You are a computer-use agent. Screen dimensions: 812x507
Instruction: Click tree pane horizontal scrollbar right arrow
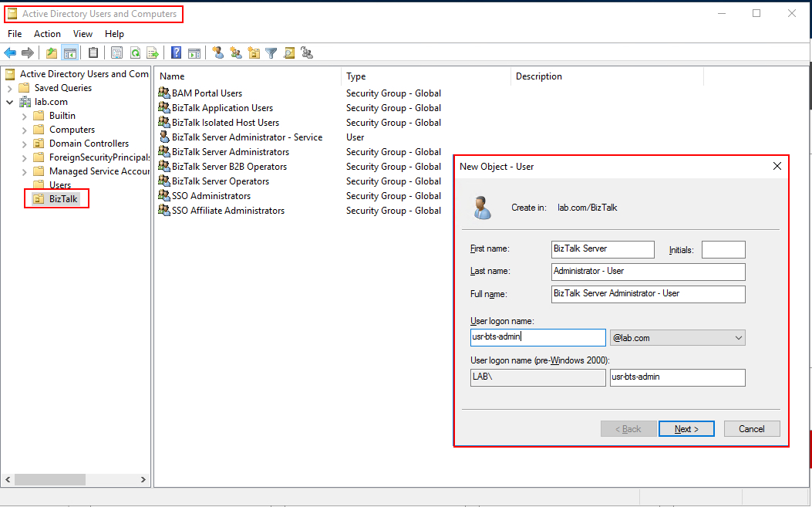coord(143,479)
